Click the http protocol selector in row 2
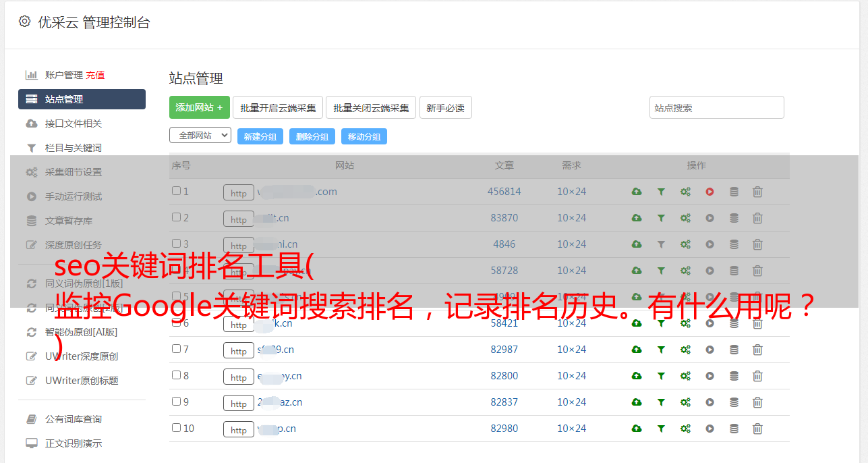Screen dimensions: 868x463 [239, 219]
